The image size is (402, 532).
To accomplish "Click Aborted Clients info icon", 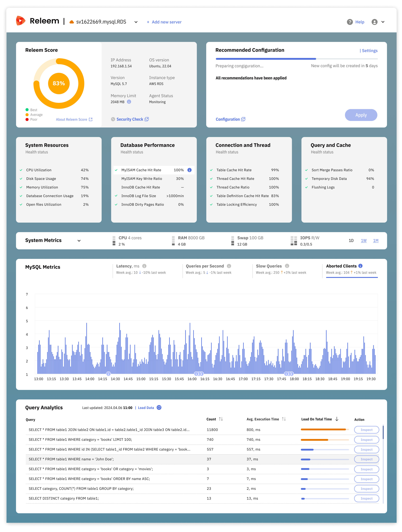I will coord(360,266).
